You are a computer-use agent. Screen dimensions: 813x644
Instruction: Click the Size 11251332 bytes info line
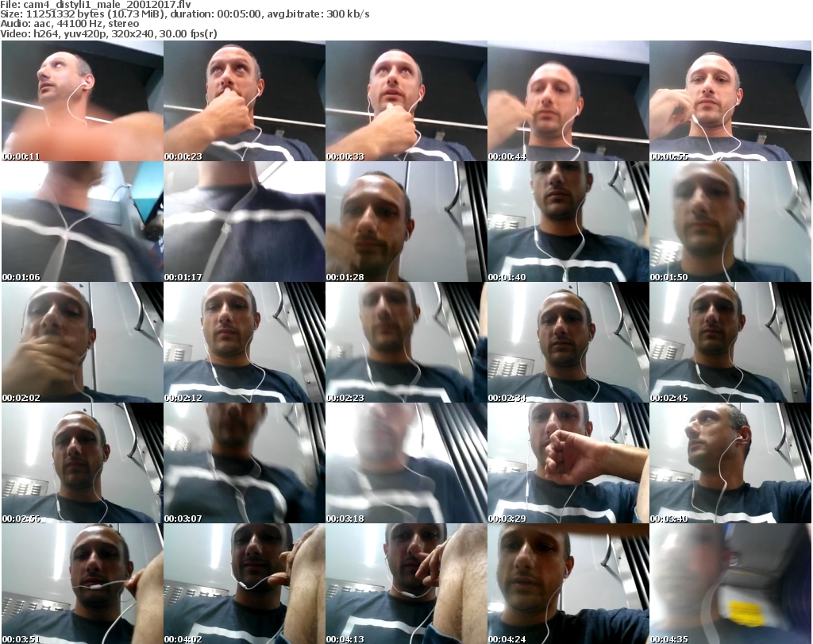tap(185, 14)
